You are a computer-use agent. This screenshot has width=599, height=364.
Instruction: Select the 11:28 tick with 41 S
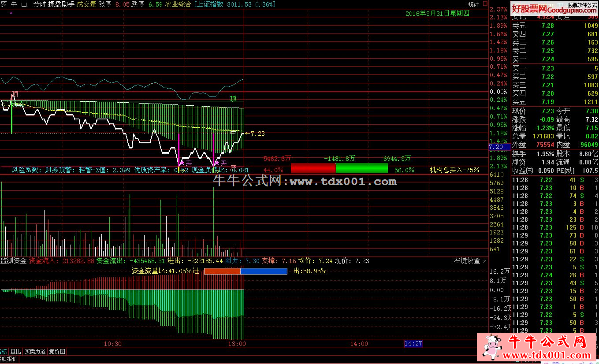point(555,180)
